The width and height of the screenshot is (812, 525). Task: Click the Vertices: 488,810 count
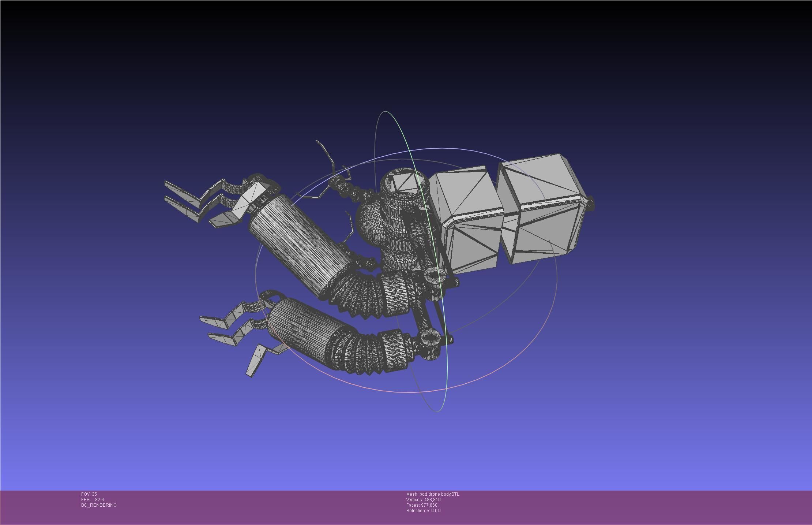(x=423, y=500)
